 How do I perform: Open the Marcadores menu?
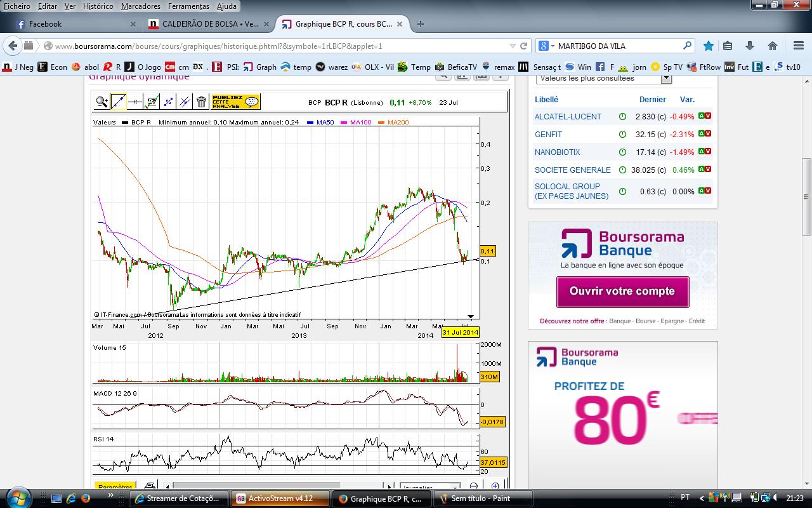pos(140,6)
